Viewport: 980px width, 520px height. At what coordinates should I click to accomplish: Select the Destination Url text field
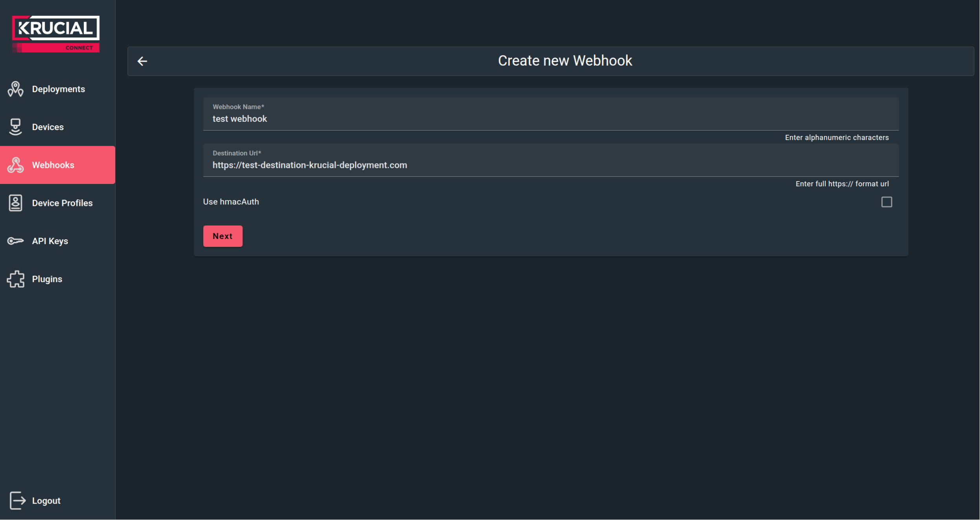click(x=550, y=165)
